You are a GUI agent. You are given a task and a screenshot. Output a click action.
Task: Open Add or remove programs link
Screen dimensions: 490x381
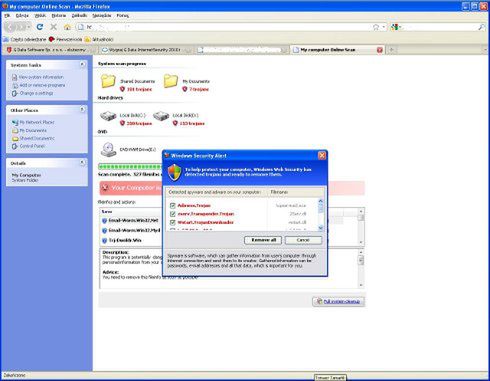tap(42, 85)
